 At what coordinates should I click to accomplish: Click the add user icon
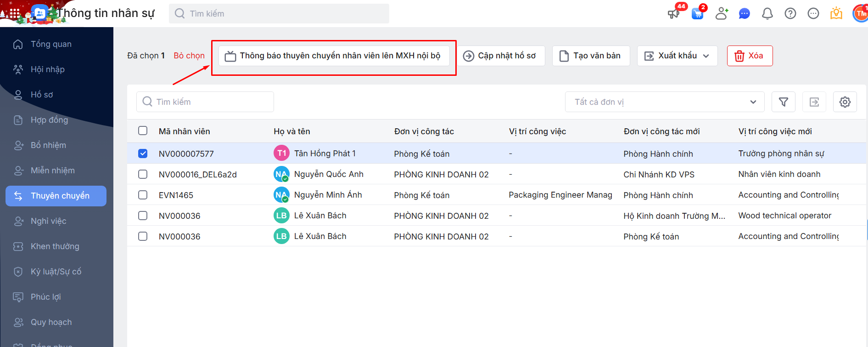click(722, 13)
